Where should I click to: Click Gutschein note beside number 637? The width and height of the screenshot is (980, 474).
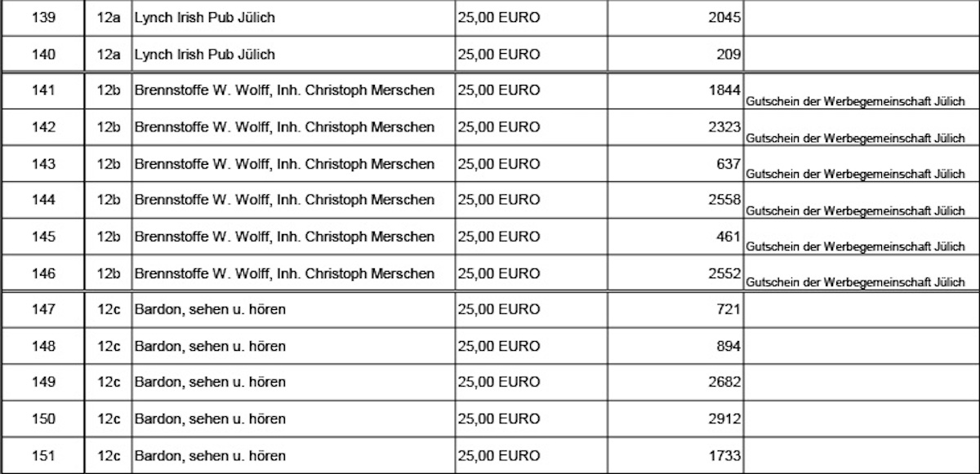[x=855, y=175]
